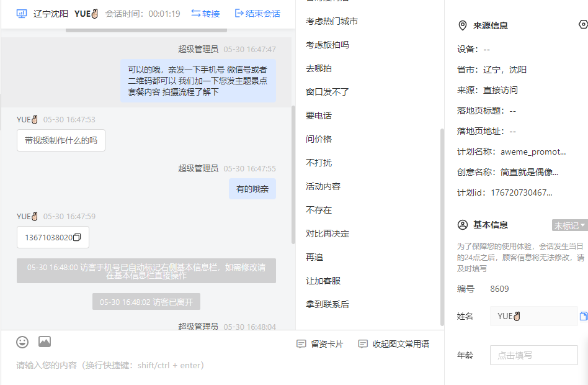Copy the name with icon beside 姓名 field
The image size is (588, 385).
(584, 316)
